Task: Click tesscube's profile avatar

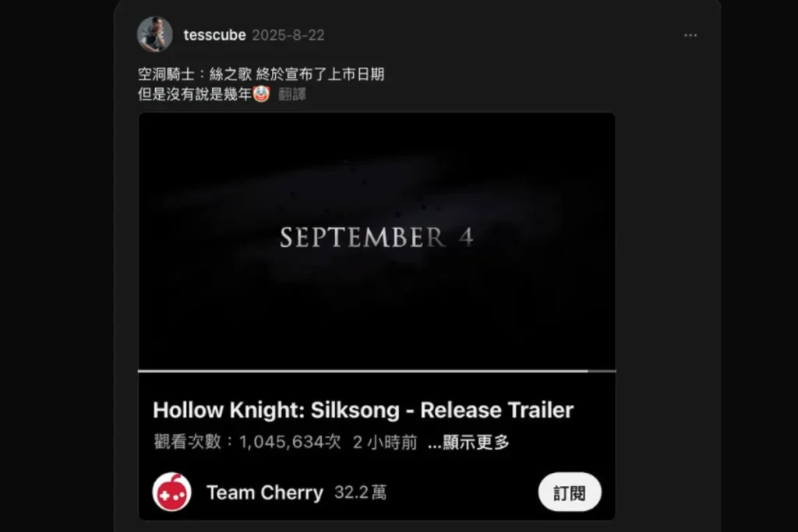Action: coord(155,34)
